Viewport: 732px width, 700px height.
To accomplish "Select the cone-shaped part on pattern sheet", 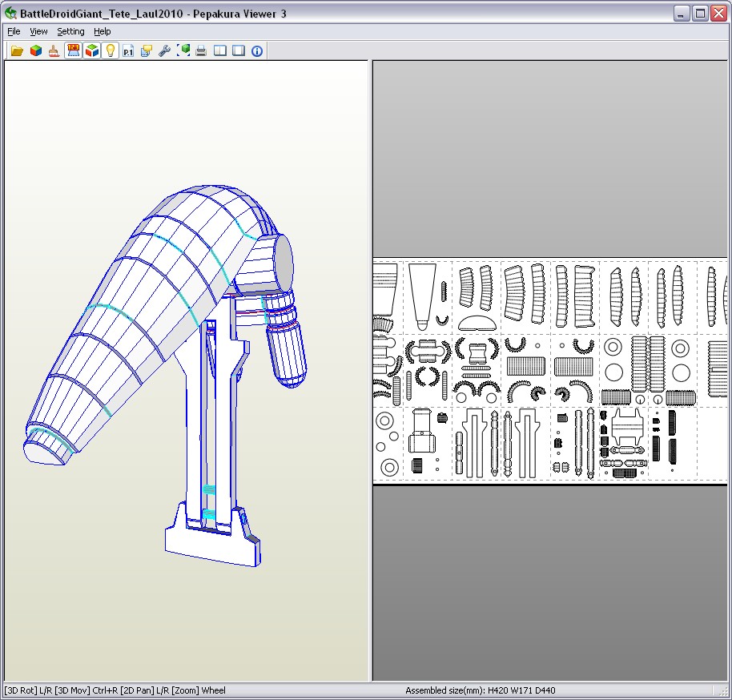I will (x=421, y=290).
